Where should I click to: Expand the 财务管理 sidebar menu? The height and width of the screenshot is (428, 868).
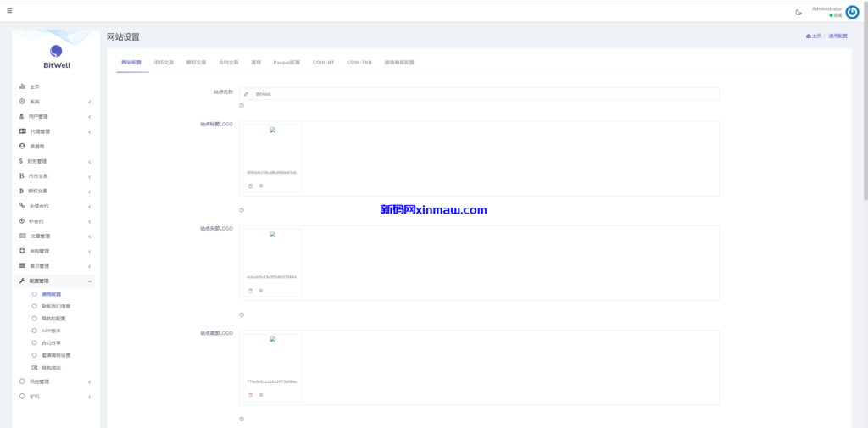click(x=55, y=161)
